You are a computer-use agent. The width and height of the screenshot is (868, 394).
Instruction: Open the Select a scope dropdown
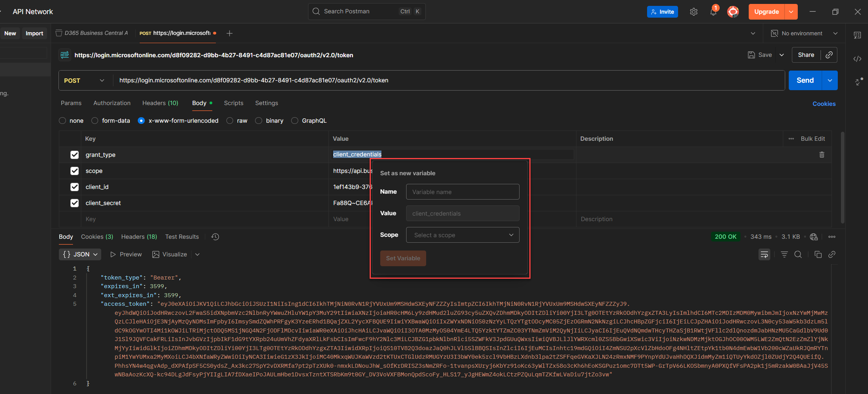(x=463, y=235)
